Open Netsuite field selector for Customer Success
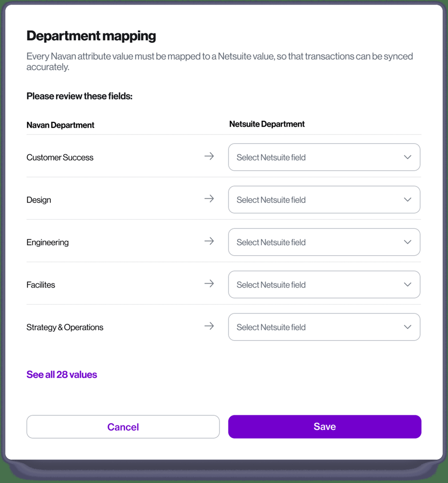The width and height of the screenshot is (448, 483). (x=324, y=157)
